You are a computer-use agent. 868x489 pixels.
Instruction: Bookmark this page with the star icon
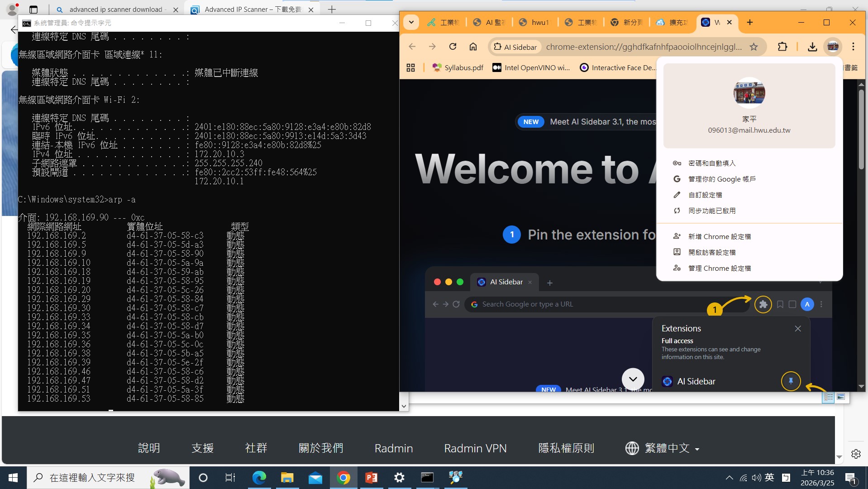tap(754, 47)
